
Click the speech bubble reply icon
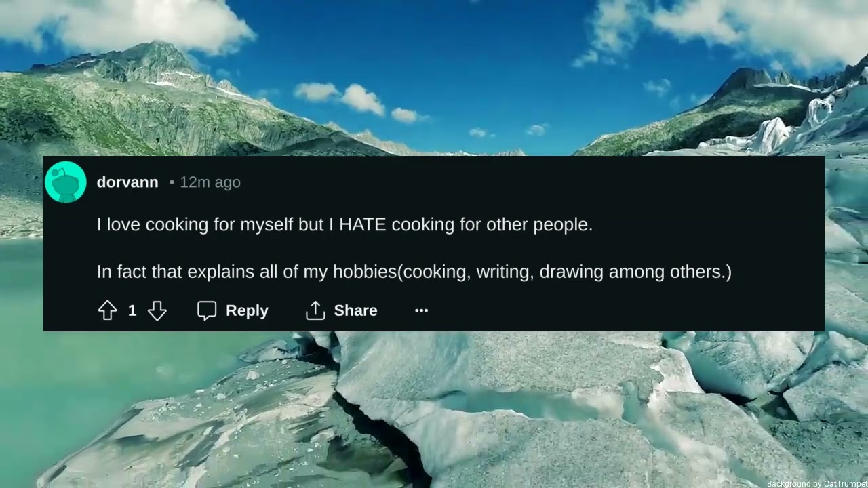(207, 310)
